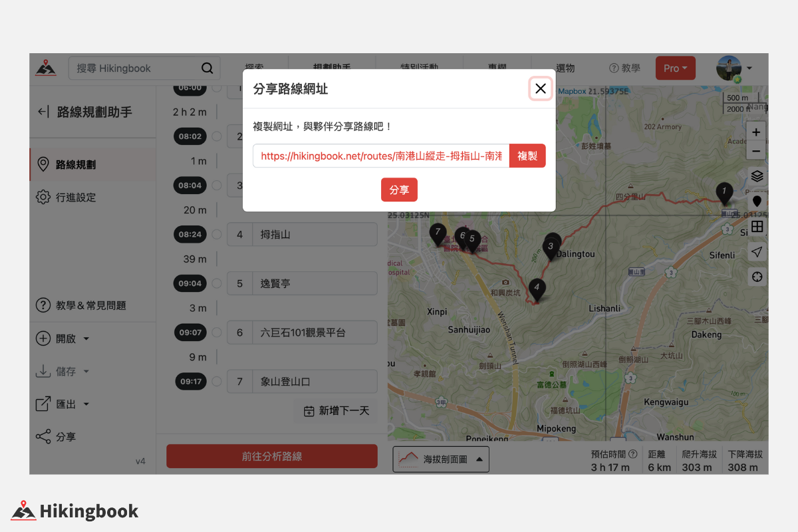Viewport: 798px width, 532px height.
Task: Click 分享 share item in sidebar
Action: point(57,437)
